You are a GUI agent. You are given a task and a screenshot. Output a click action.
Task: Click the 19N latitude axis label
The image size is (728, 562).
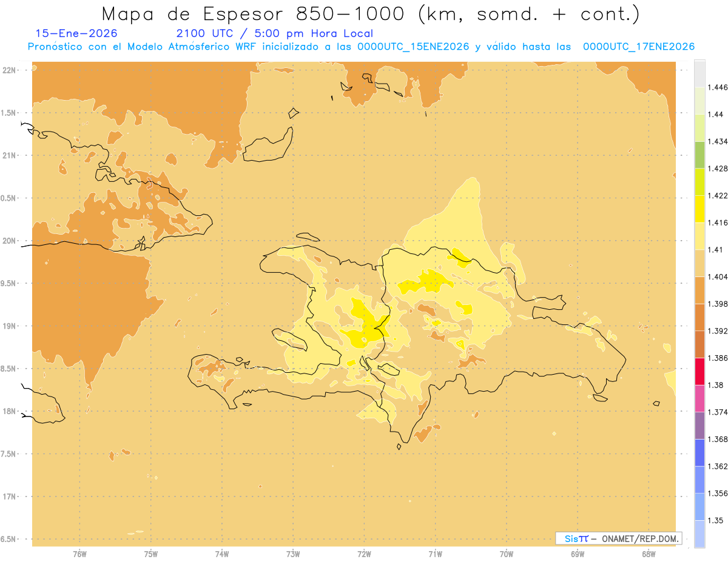click(8, 326)
